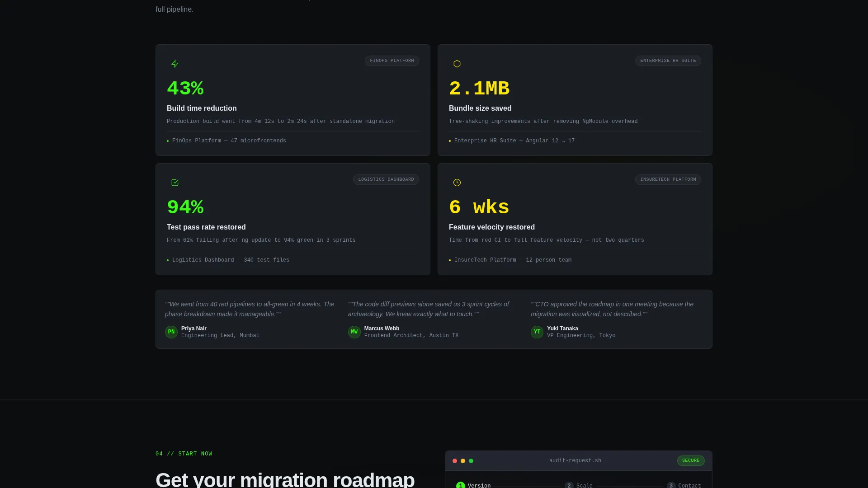Click the clock icon above 6 wks
The image size is (868, 488).
(457, 183)
